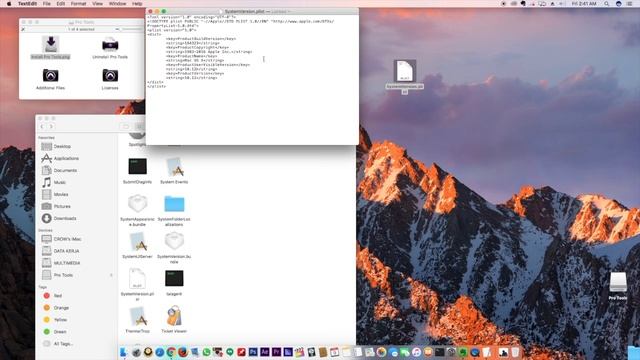Open the Format menu
640x360 pixels.
click(x=78, y=4)
